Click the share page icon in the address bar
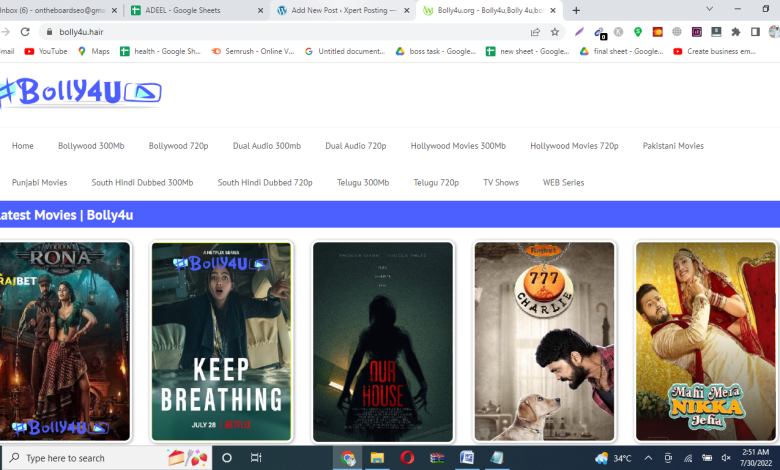This screenshot has width=780, height=470. pyautogui.click(x=535, y=32)
